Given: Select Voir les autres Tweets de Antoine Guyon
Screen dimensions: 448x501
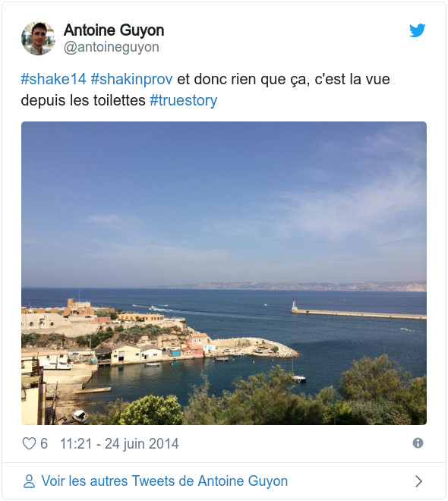Looking at the screenshot, I should point(165,481).
